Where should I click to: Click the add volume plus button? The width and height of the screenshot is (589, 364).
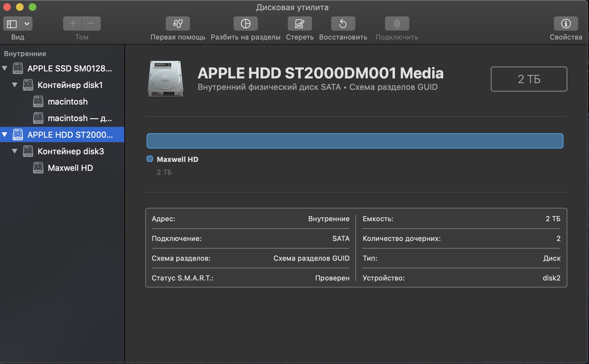[73, 24]
